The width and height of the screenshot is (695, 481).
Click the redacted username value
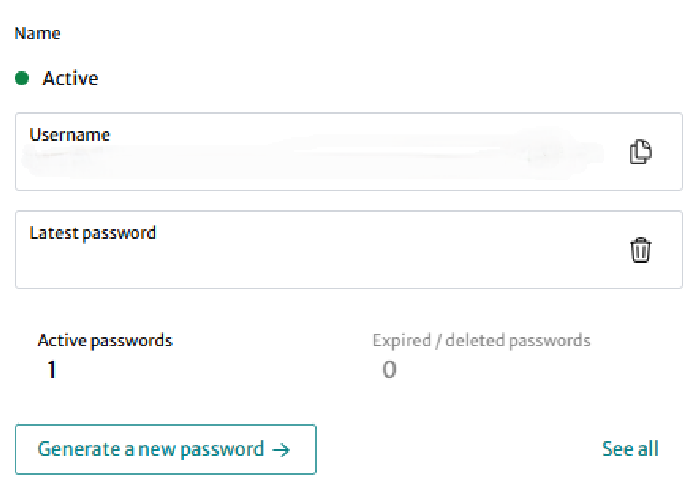click(x=312, y=155)
